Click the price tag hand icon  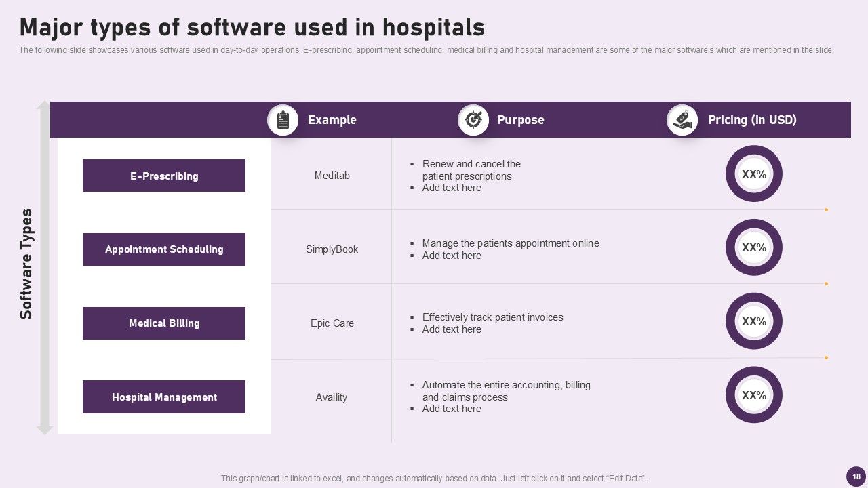[x=682, y=120]
